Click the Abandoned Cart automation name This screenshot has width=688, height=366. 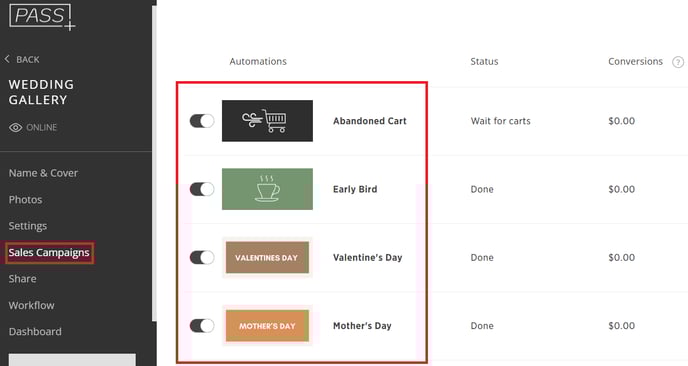click(369, 121)
